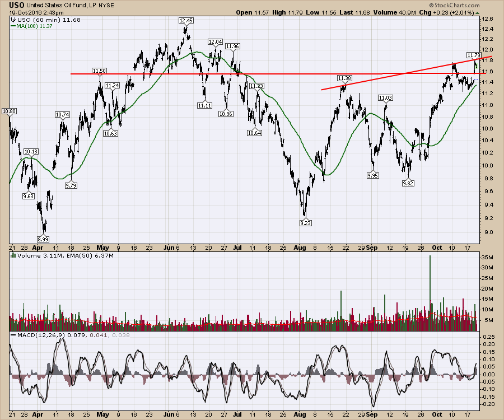Click the 9.82 price label
The image size is (504, 420).
[x=408, y=183]
